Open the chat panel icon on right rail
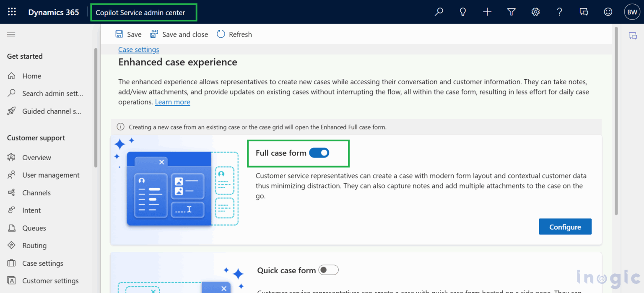 633,36
